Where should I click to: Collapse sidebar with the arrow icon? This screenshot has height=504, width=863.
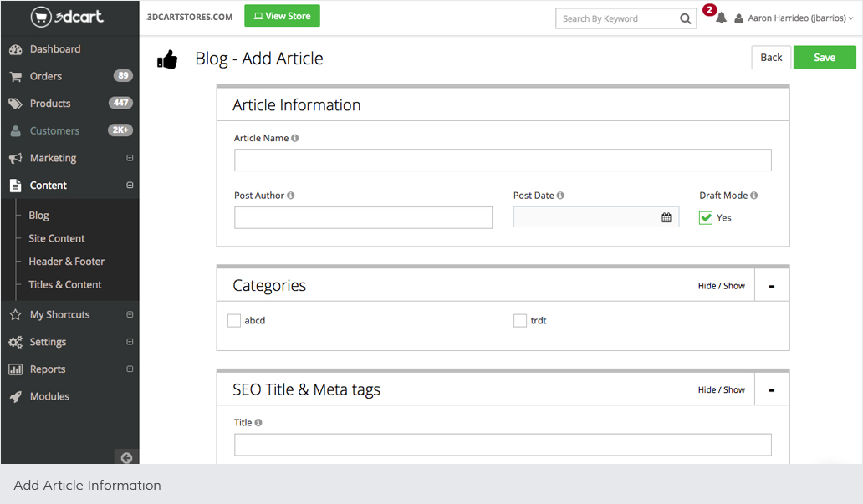[126, 457]
